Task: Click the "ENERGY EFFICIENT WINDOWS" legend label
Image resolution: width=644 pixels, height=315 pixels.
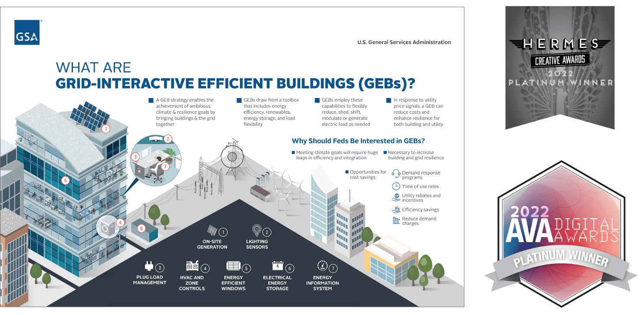Action: [x=233, y=283]
